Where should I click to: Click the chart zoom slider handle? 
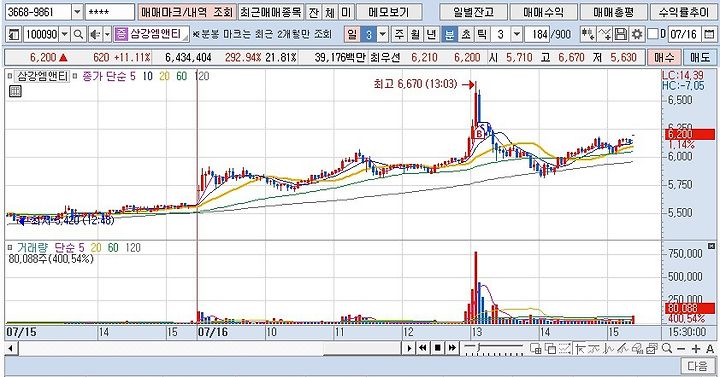click(x=478, y=348)
